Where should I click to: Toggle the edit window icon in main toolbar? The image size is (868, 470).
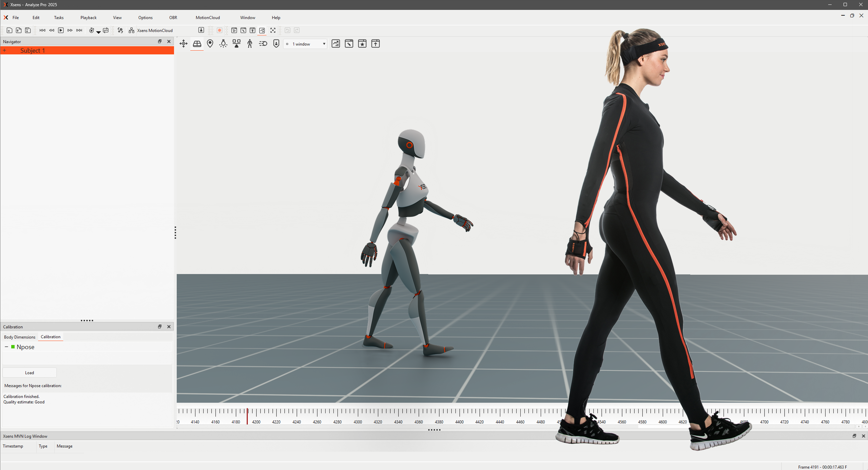243,30
